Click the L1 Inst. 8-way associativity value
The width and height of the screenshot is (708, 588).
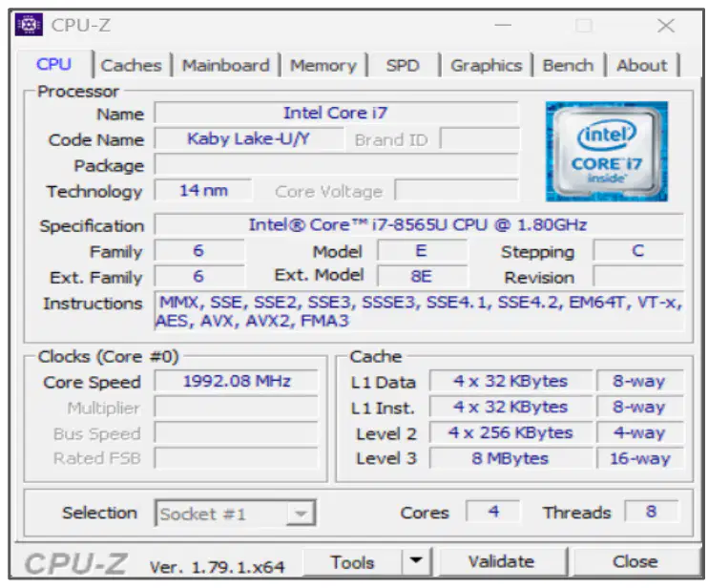pyautogui.click(x=640, y=407)
